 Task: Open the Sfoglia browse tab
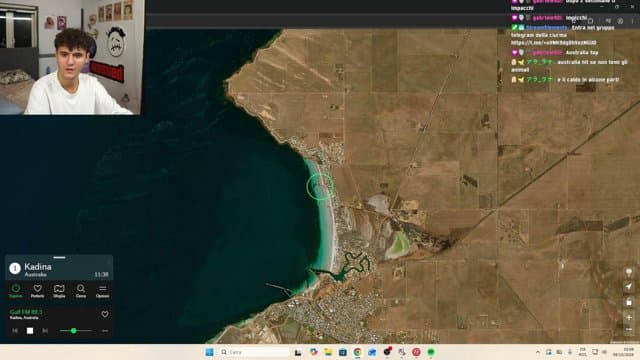click(x=59, y=291)
